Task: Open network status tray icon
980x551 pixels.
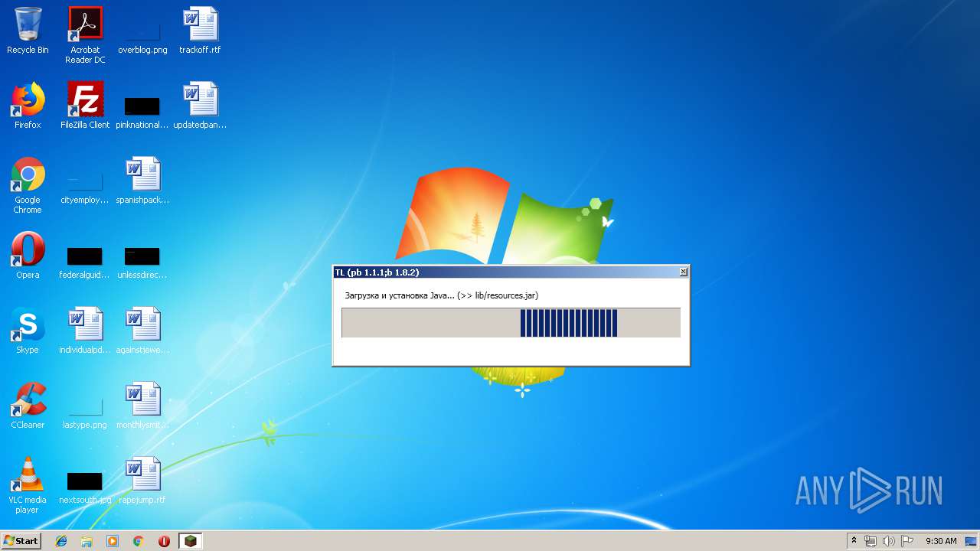Action: click(x=871, y=541)
